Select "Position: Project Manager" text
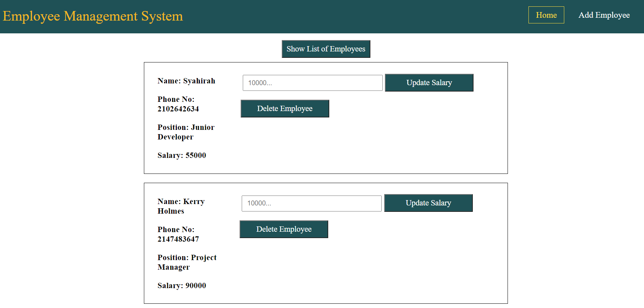 coord(187,262)
